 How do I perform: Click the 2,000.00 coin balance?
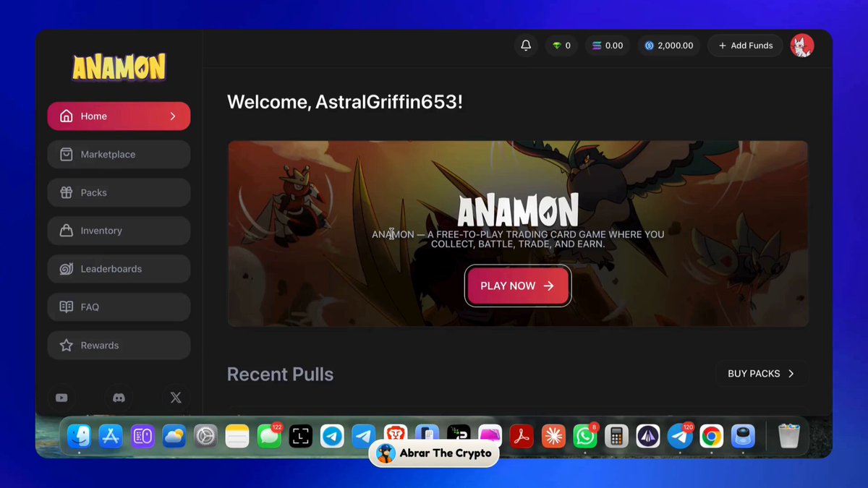pyautogui.click(x=669, y=46)
